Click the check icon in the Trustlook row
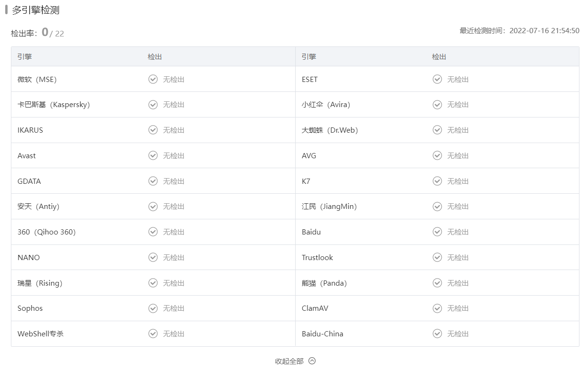 tap(437, 257)
